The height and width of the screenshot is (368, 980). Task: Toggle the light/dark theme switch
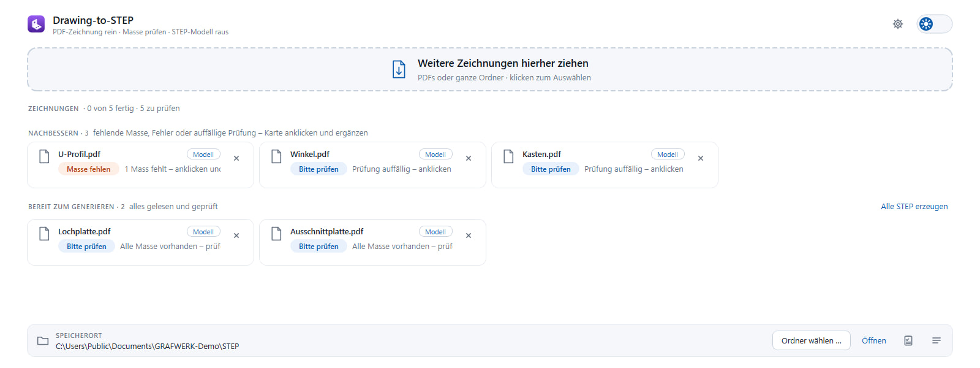click(934, 24)
